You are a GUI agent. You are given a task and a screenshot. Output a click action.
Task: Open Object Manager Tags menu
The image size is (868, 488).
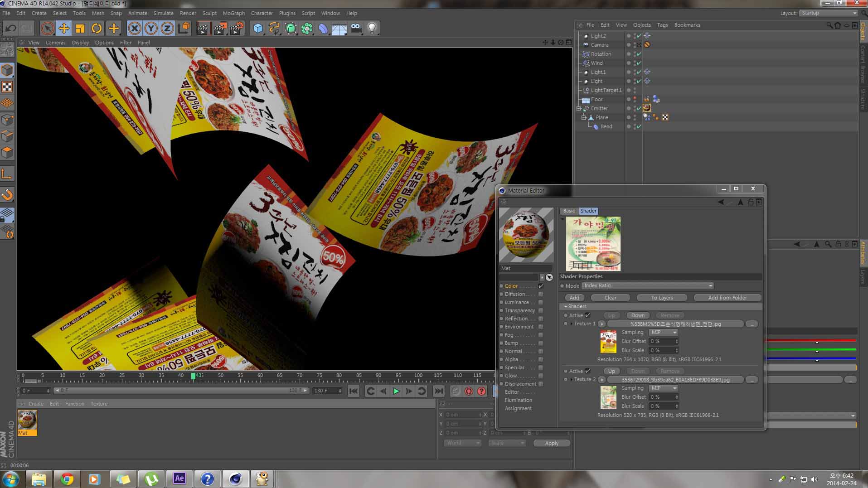663,25
